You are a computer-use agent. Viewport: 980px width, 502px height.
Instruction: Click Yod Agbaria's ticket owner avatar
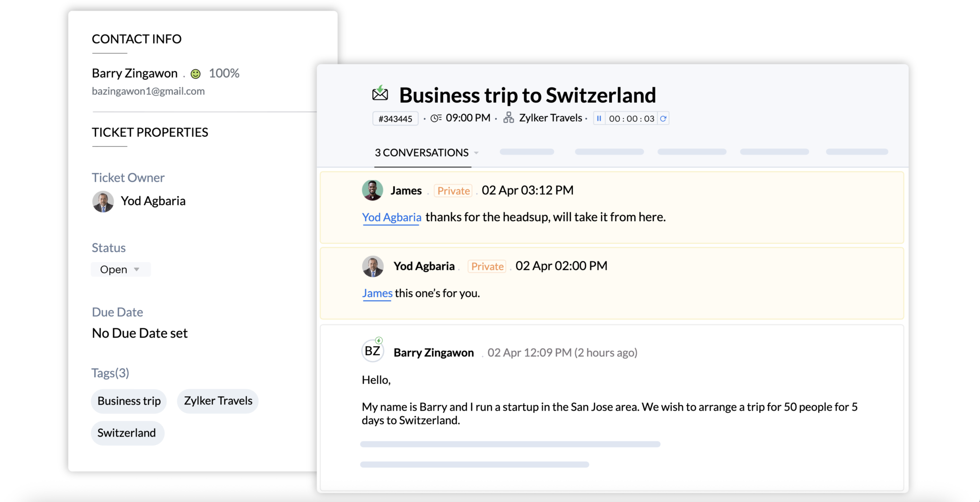pyautogui.click(x=103, y=201)
